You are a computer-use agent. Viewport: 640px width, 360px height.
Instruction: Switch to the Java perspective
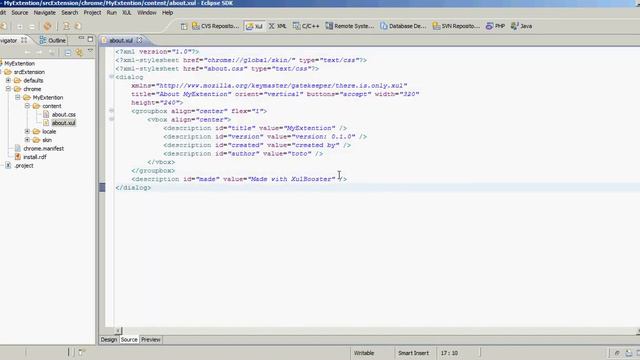(521, 26)
